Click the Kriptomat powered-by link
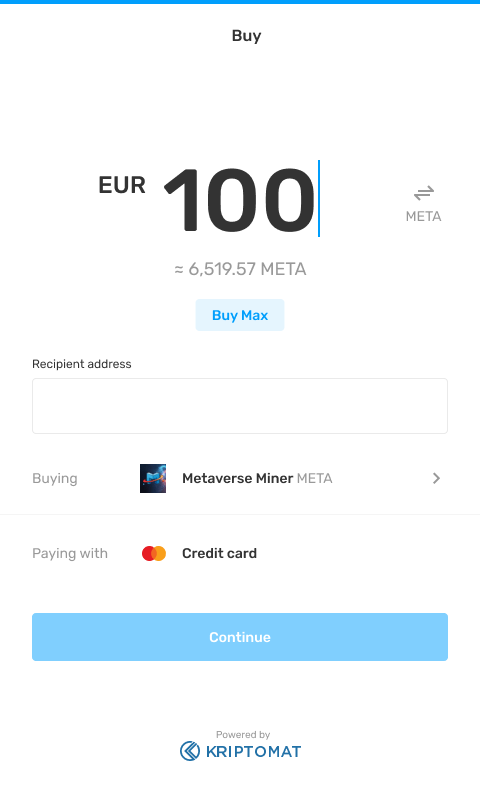 [x=241, y=745]
